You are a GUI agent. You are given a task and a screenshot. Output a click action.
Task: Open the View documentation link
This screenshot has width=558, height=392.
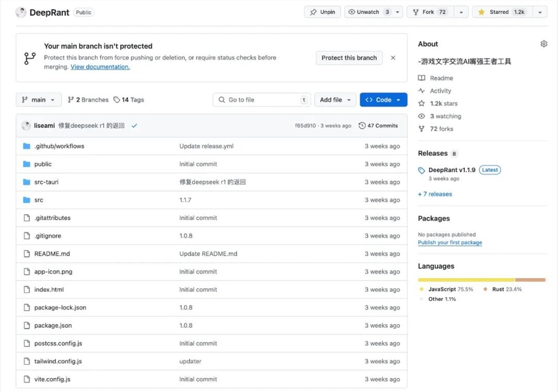tap(100, 67)
